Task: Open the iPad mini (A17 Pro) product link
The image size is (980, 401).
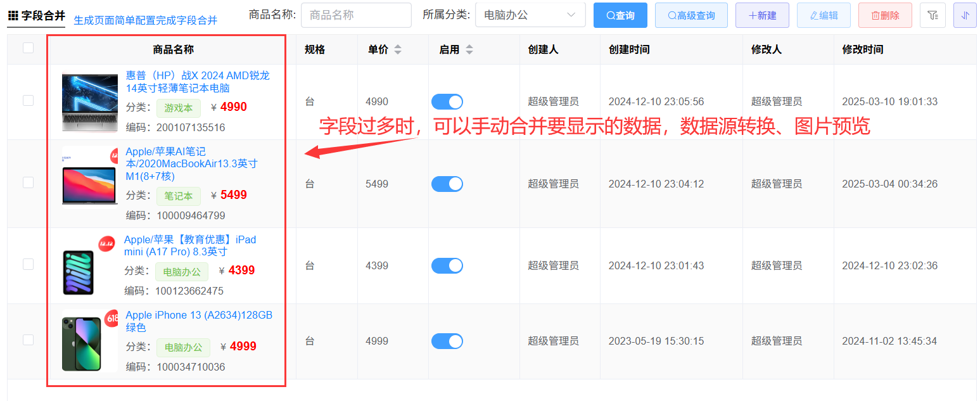Action: click(x=190, y=245)
